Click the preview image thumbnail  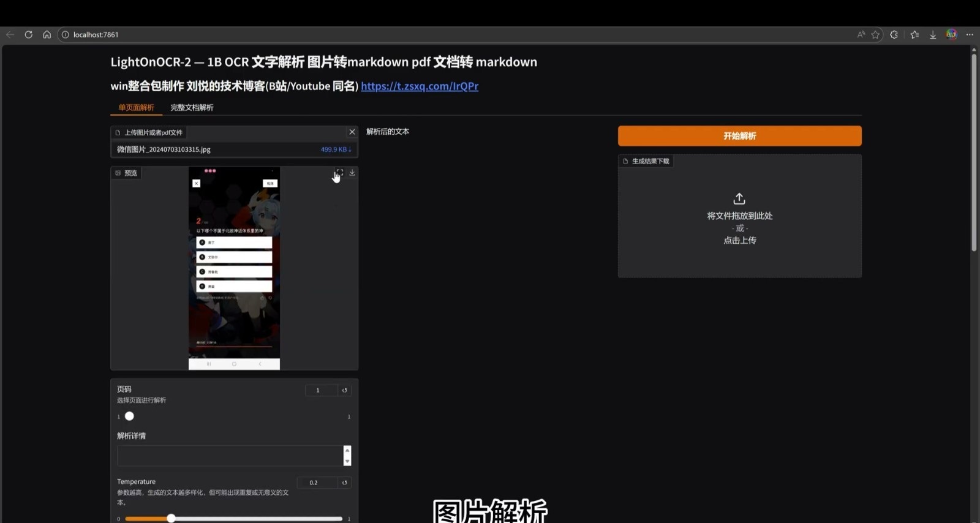point(234,268)
